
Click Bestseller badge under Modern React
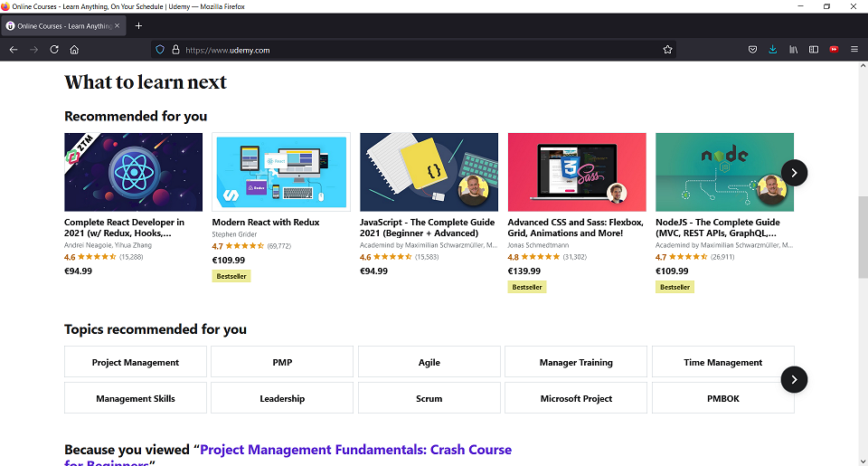pyautogui.click(x=231, y=276)
